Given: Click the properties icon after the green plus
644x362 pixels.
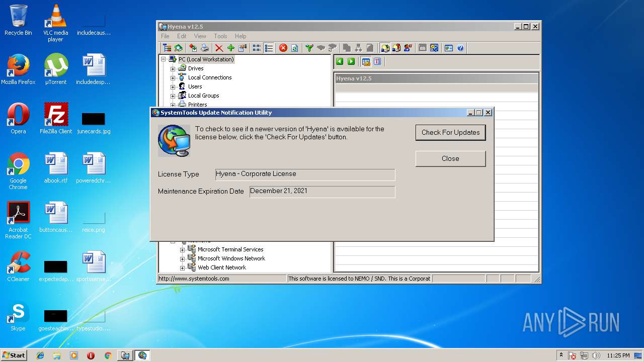Looking at the screenshot, I should click(243, 48).
